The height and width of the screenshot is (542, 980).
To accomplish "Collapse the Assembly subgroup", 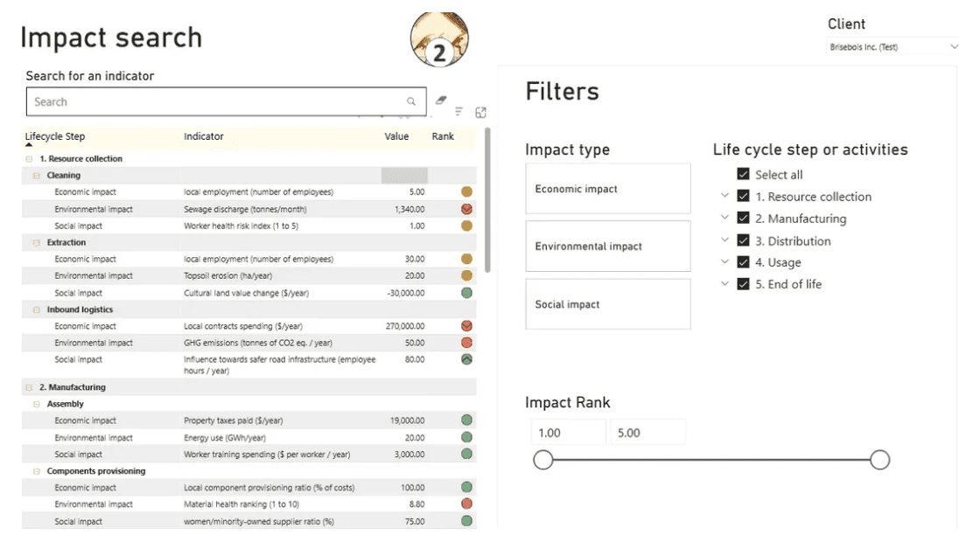I will [36, 404].
